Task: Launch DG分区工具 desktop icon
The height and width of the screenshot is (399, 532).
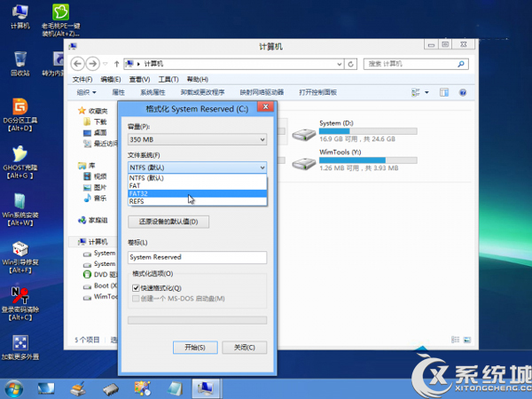Action: [x=20, y=114]
